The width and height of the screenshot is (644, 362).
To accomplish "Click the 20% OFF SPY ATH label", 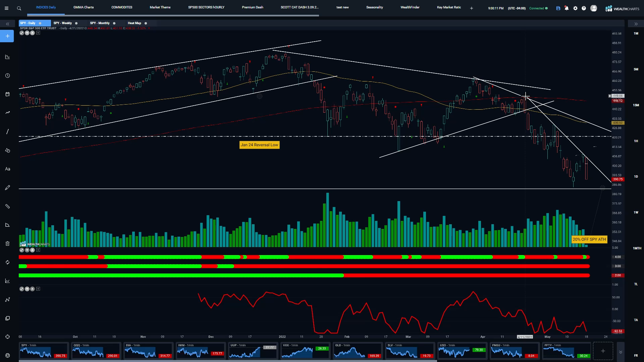I will [x=589, y=239].
